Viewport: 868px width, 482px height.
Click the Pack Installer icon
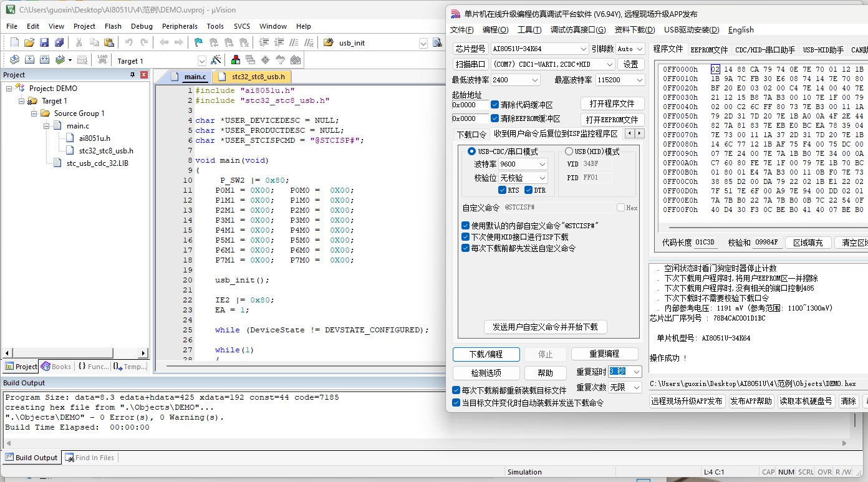pos(296,60)
